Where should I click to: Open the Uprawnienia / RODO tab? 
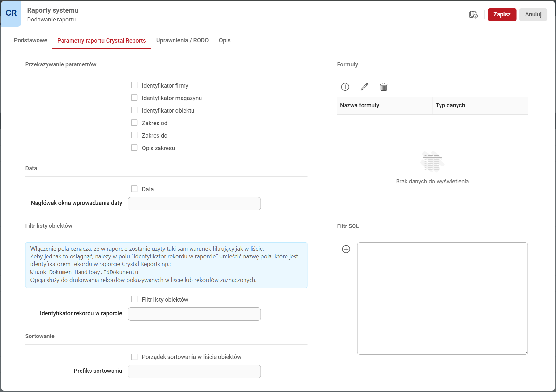click(x=182, y=40)
